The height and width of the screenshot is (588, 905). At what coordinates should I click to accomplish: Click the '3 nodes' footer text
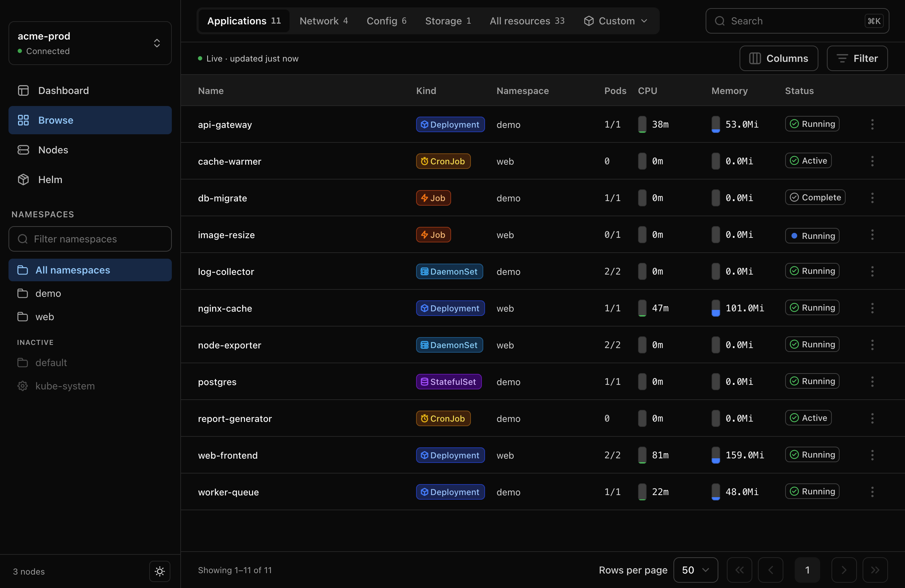coord(29,571)
